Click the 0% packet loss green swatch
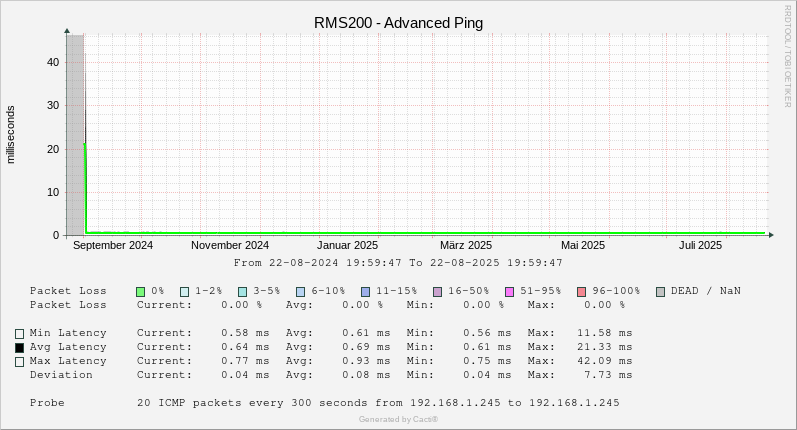 141,292
